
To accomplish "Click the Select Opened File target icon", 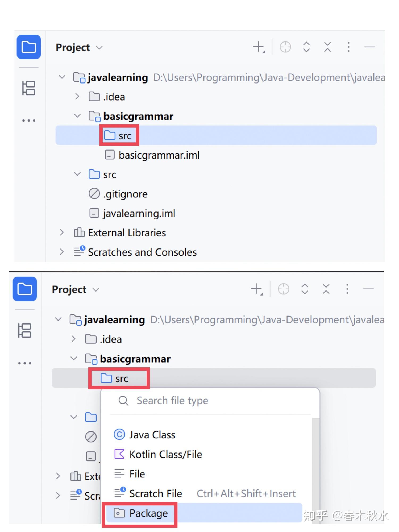I will [x=285, y=47].
